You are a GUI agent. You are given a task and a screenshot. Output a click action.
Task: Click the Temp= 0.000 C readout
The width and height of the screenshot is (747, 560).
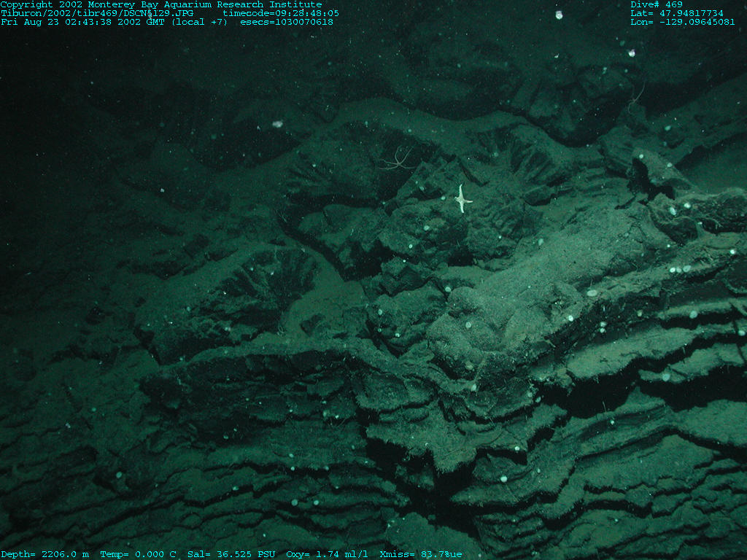138,554
